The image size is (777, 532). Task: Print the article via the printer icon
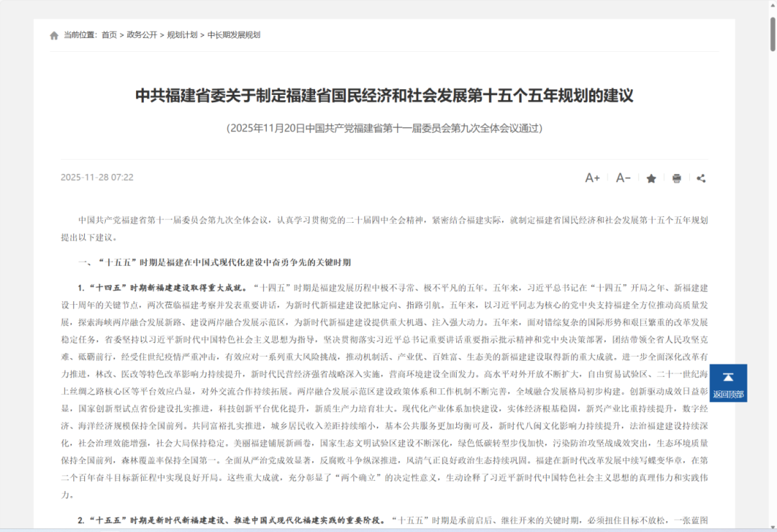tap(676, 178)
